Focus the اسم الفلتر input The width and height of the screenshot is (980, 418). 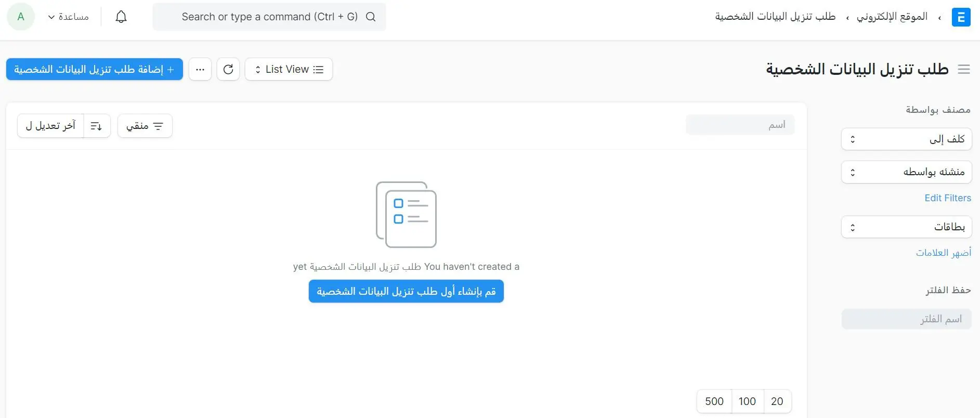click(907, 319)
